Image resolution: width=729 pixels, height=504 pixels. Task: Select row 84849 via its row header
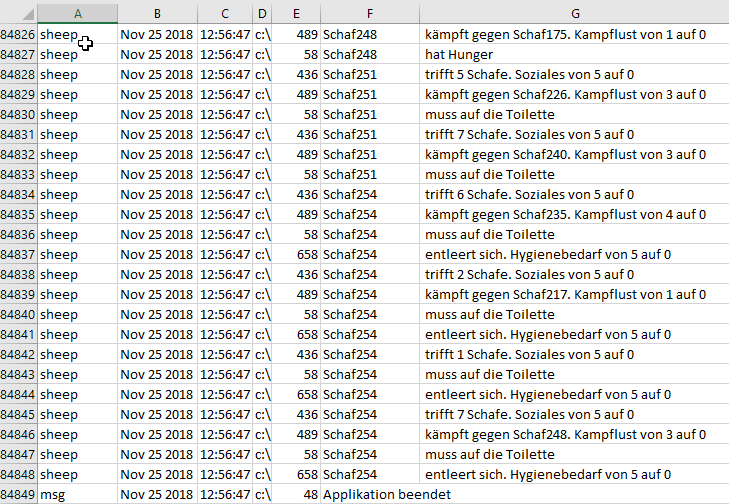click(x=18, y=494)
